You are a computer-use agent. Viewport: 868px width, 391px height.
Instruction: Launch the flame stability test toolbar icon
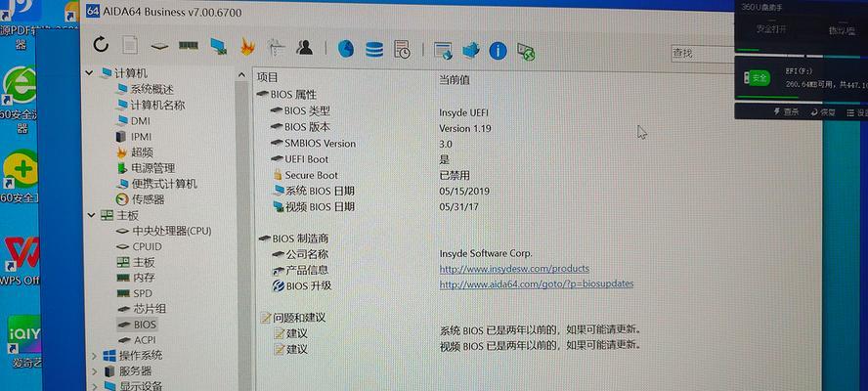point(247,47)
